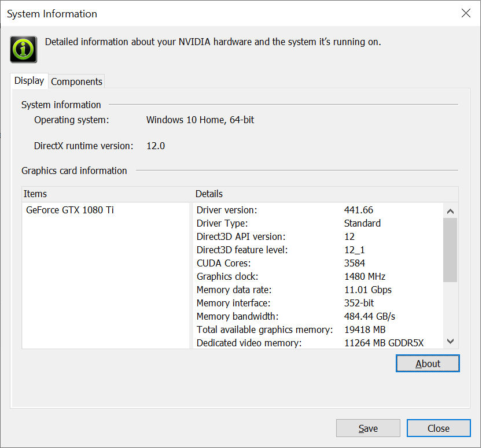Click the Direct3D feature level 12_1 value
This screenshot has width=486, height=448.
(x=354, y=250)
